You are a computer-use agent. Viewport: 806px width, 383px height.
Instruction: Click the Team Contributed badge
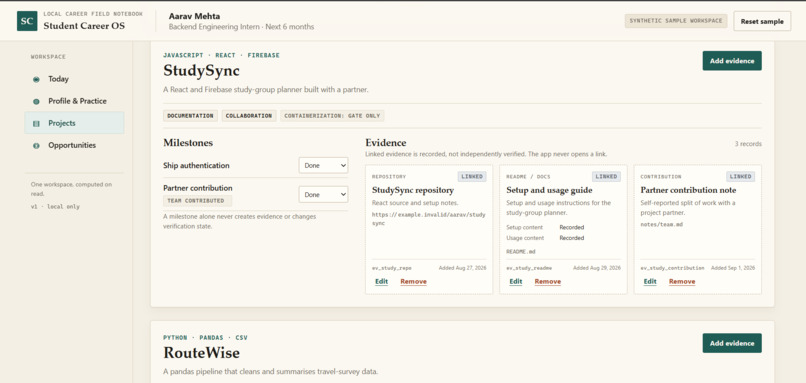tap(197, 200)
